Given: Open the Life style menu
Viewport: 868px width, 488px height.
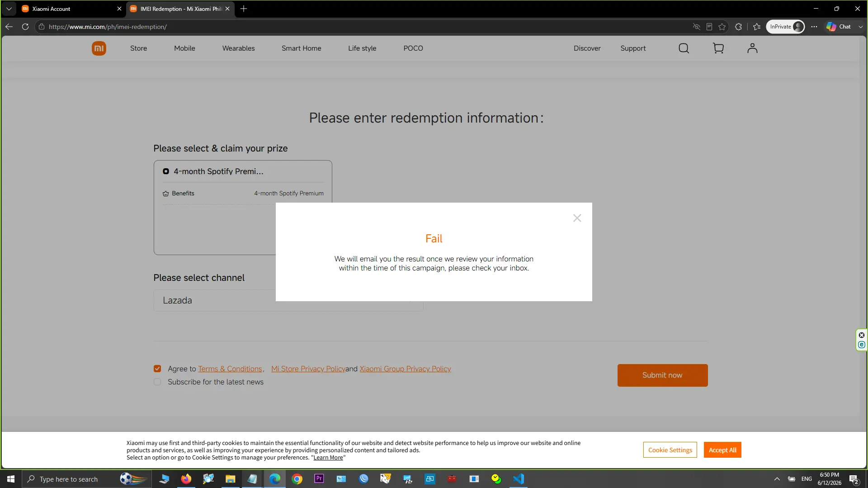Looking at the screenshot, I should pos(362,48).
